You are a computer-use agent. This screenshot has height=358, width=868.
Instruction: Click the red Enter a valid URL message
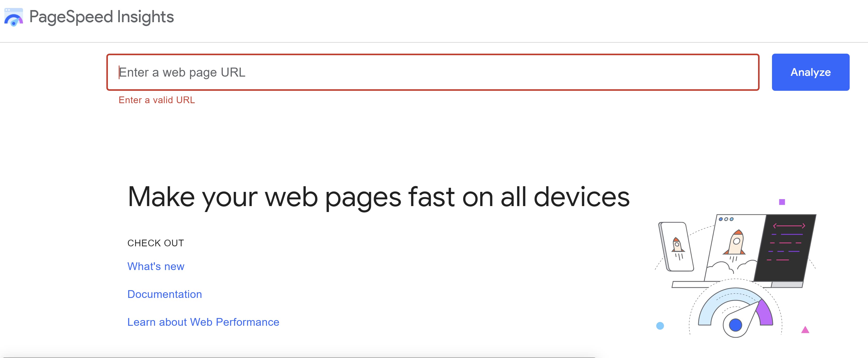(x=157, y=100)
